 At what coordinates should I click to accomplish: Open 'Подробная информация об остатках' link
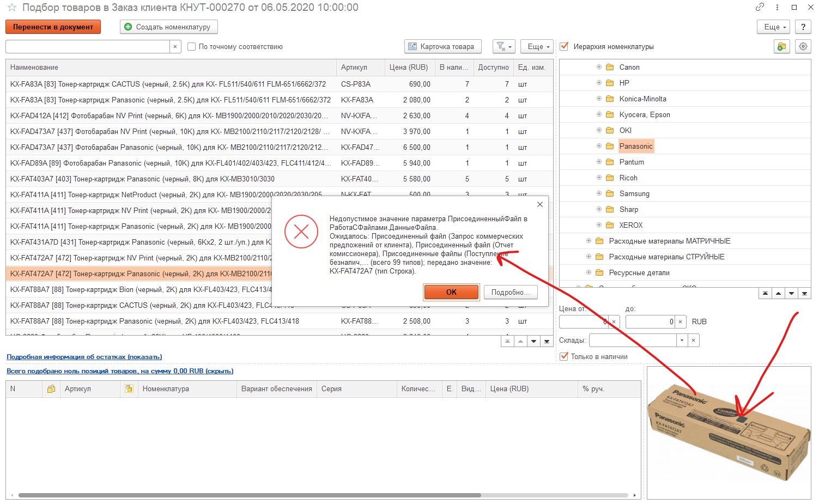pyautogui.click(x=84, y=357)
